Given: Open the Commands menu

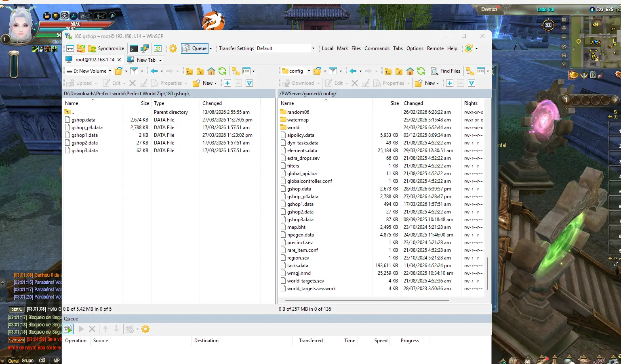Looking at the screenshot, I should [x=377, y=48].
